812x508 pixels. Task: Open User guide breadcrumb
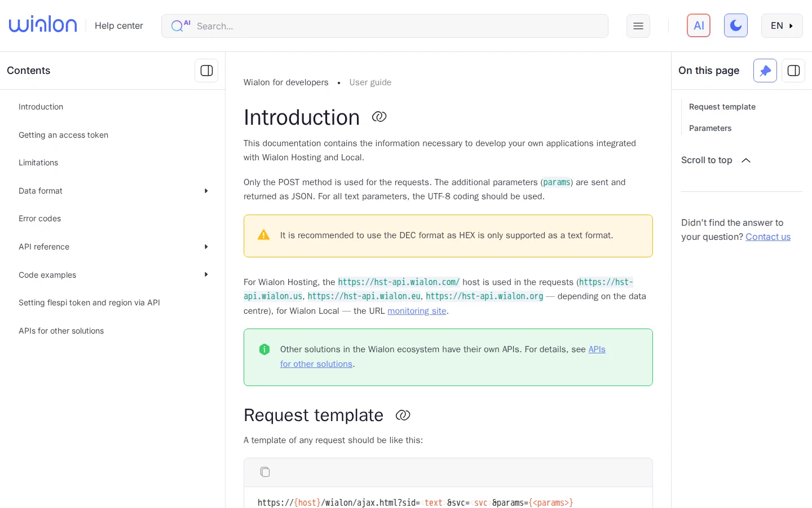pos(370,82)
